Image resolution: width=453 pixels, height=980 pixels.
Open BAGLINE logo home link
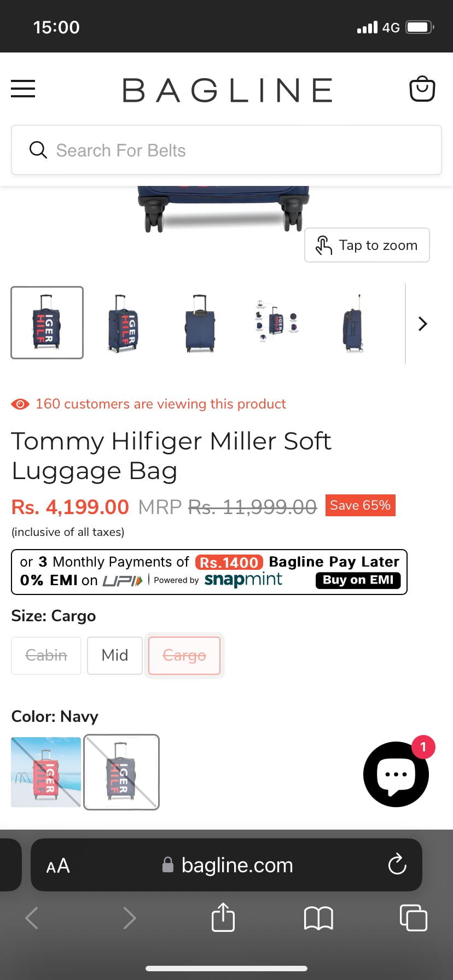[x=228, y=90]
